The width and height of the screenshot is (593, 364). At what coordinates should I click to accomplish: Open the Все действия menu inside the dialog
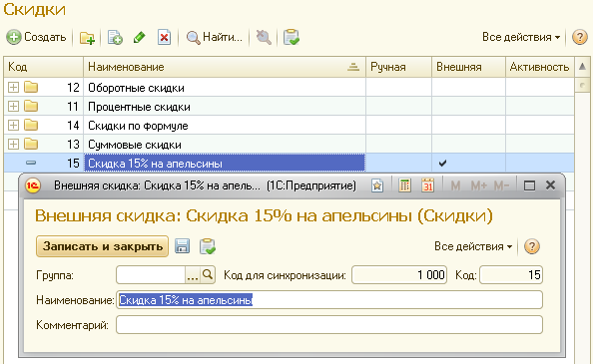coord(473,246)
